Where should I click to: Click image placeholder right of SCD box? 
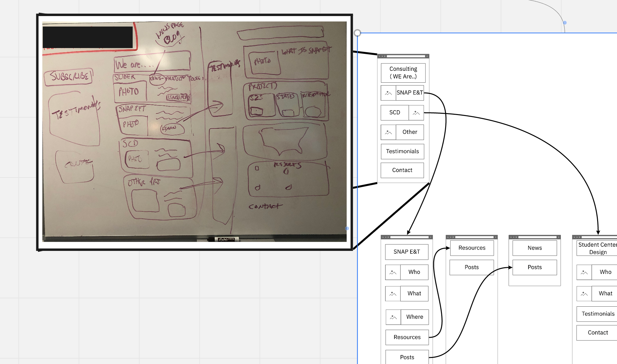point(416,113)
